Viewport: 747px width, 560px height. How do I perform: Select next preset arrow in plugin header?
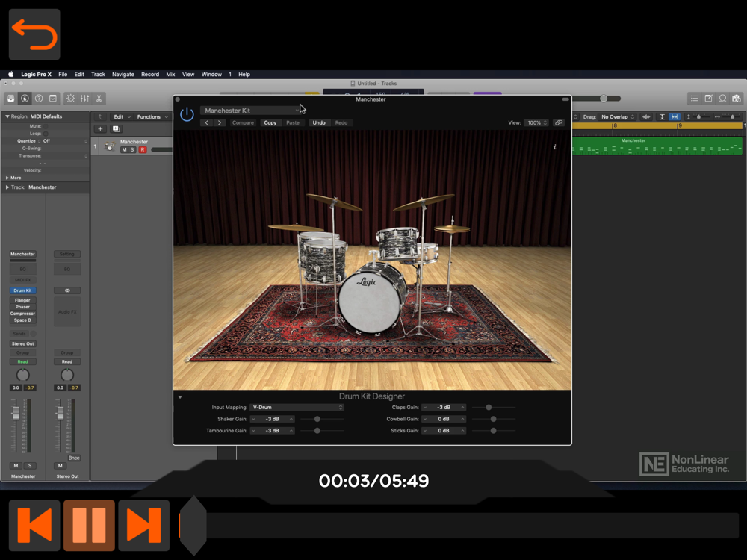tap(219, 123)
